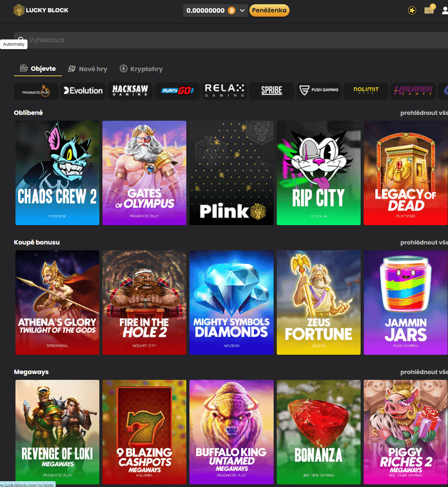Image resolution: width=448 pixels, height=487 pixels.
Task: Filter by Nolimit City provider
Action: (366, 91)
